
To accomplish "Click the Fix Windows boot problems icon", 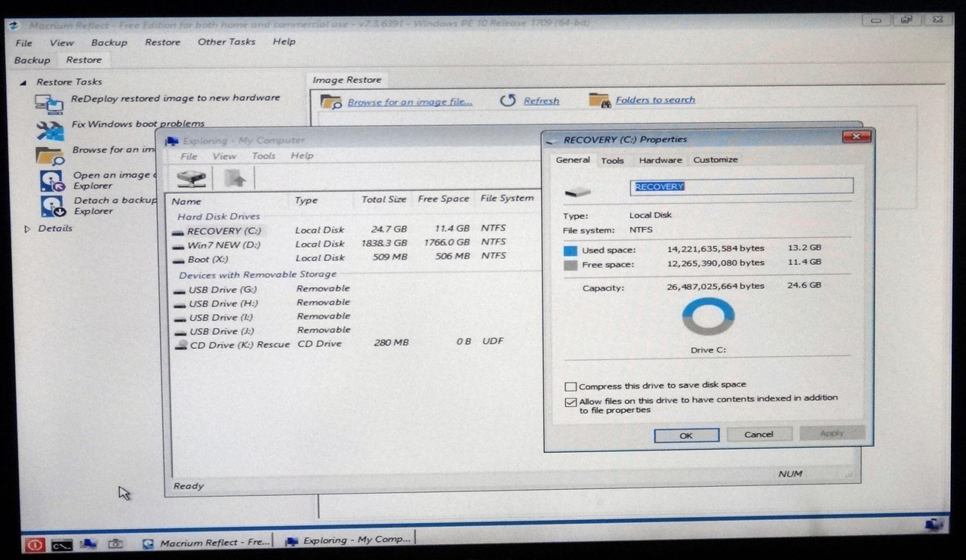I will (51, 129).
